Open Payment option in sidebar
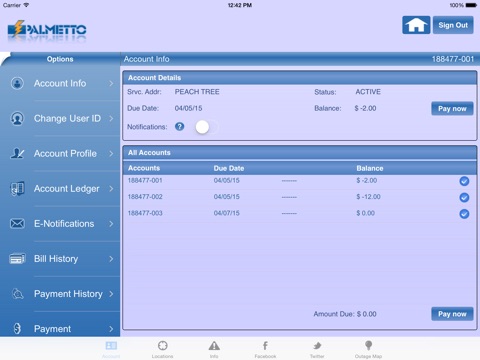Screen dimensions: 480x360 [60, 324]
